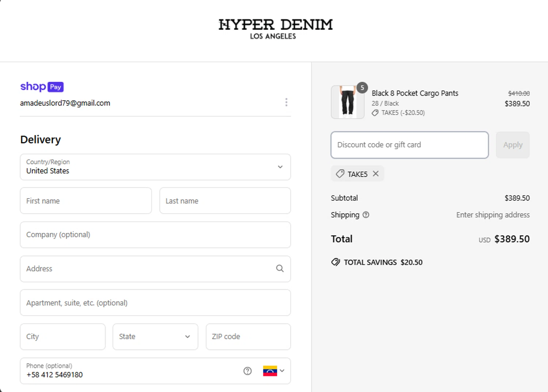
Task: Open the cargo pants product thumbnail
Action: (x=347, y=102)
